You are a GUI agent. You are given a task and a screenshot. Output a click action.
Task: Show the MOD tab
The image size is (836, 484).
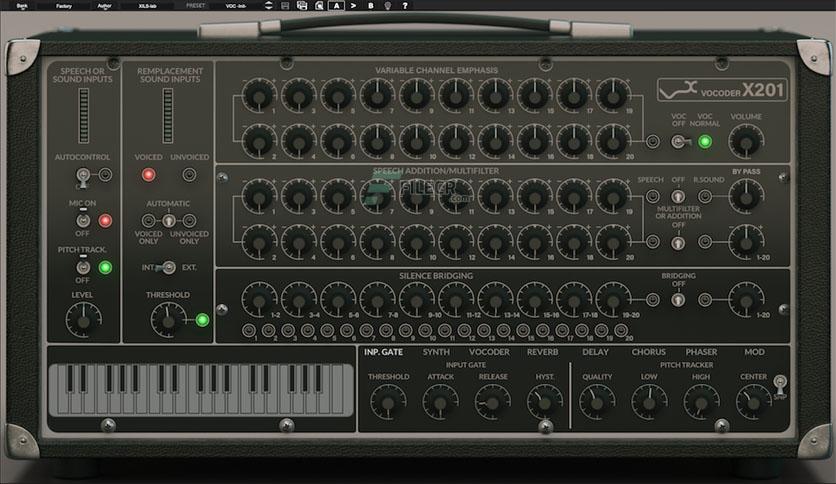(x=754, y=352)
